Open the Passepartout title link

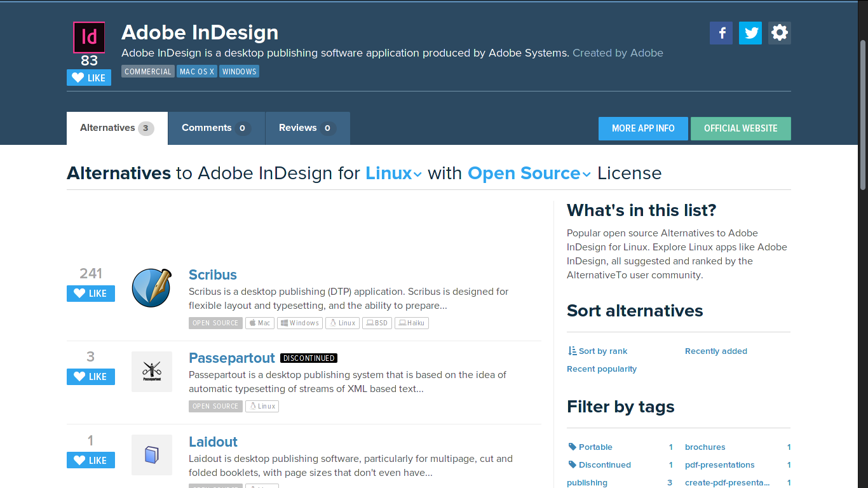pyautogui.click(x=232, y=358)
